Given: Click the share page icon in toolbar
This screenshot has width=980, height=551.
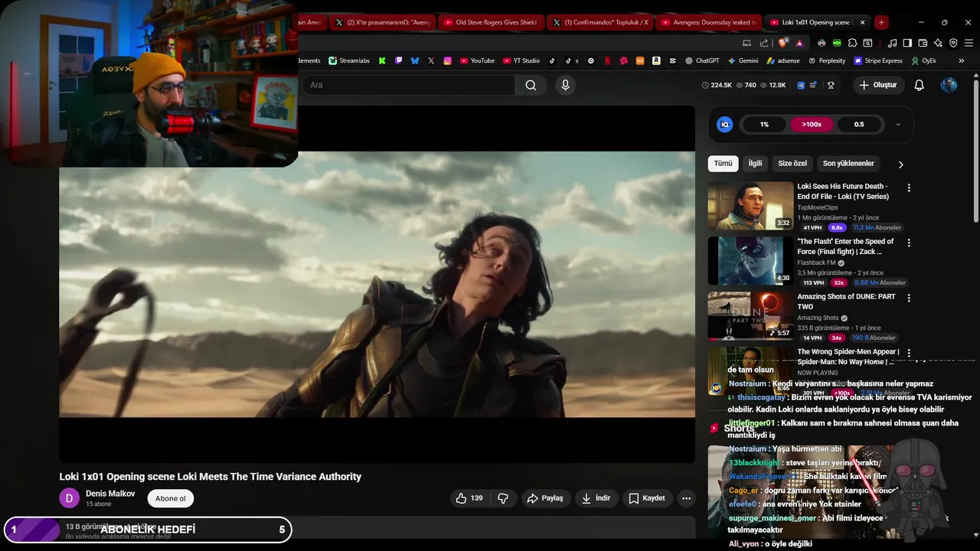Looking at the screenshot, I should (x=763, y=43).
